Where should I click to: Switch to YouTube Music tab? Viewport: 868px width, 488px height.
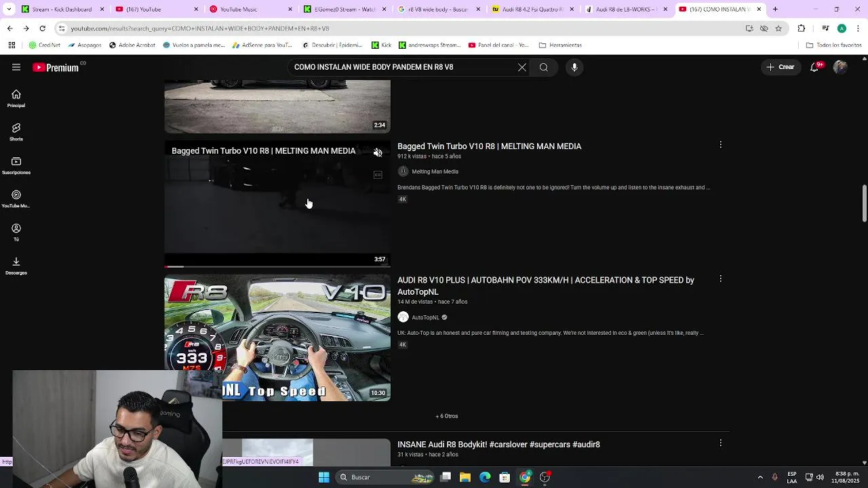point(249,9)
